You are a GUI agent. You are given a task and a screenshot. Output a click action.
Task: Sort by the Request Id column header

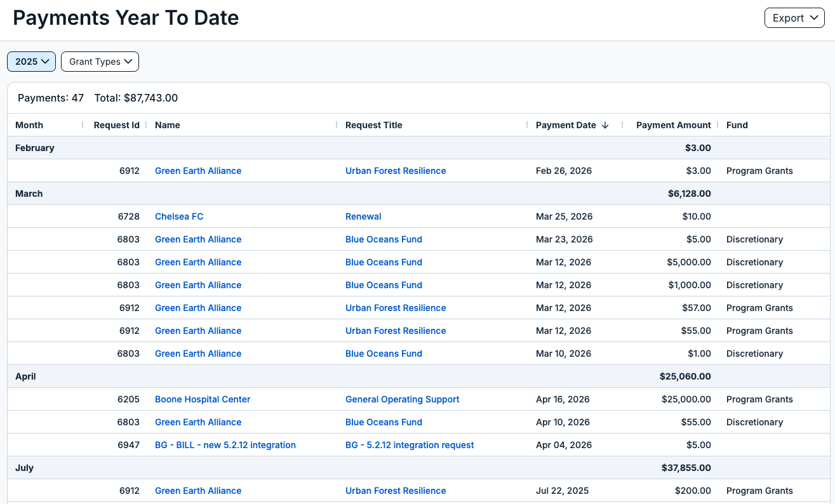tap(116, 125)
